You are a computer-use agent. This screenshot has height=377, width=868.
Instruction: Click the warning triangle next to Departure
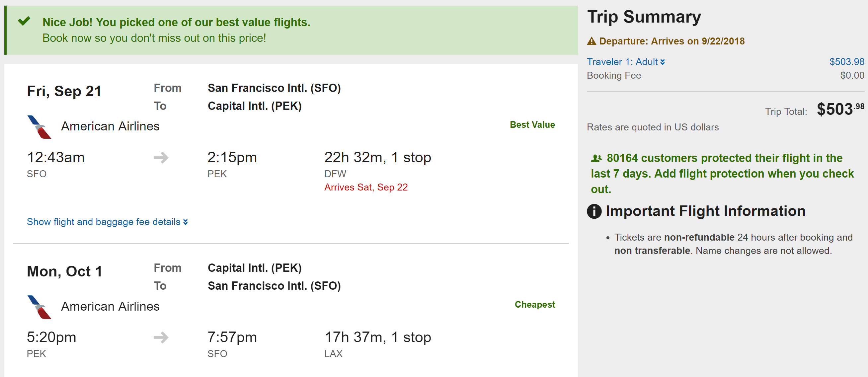[592, 41]
